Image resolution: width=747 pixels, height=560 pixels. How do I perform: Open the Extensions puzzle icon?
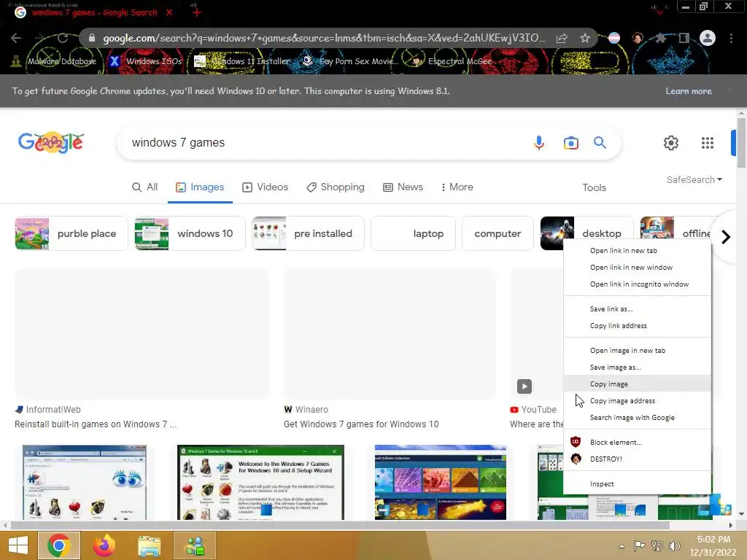(660, 38)
